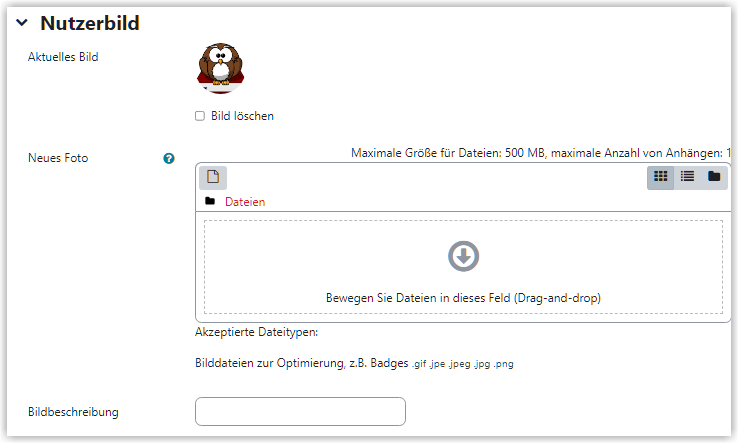Screen dimensions: 739x444
Task: Open help icon next to Neues Foto
Action: tap(169, 158)
